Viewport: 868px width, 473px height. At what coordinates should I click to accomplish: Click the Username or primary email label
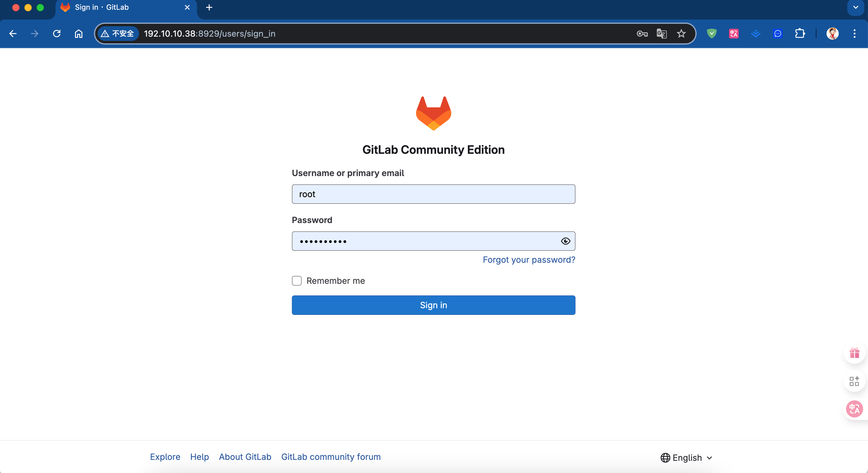[x=348, y=173]
